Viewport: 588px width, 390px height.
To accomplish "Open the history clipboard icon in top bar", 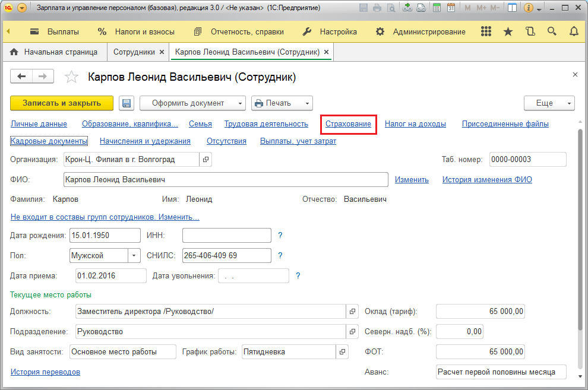I will [530, 31].
